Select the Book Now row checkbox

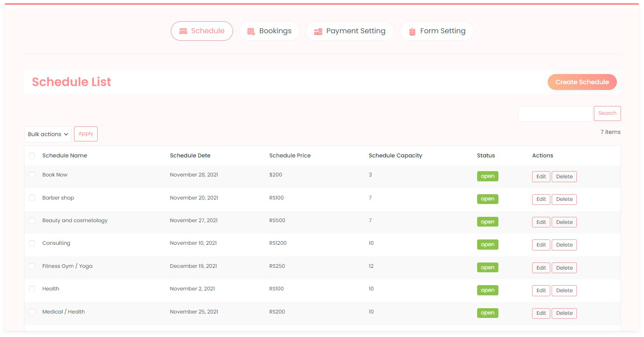click(32, 175)
